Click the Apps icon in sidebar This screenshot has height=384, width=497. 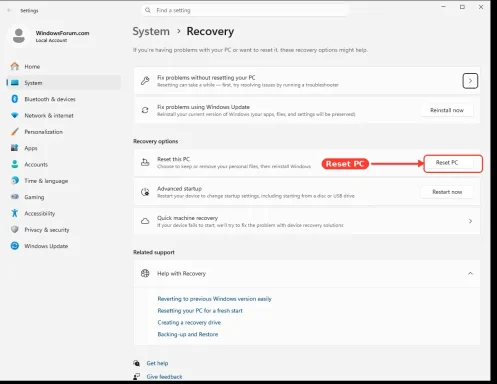[15, 148]
